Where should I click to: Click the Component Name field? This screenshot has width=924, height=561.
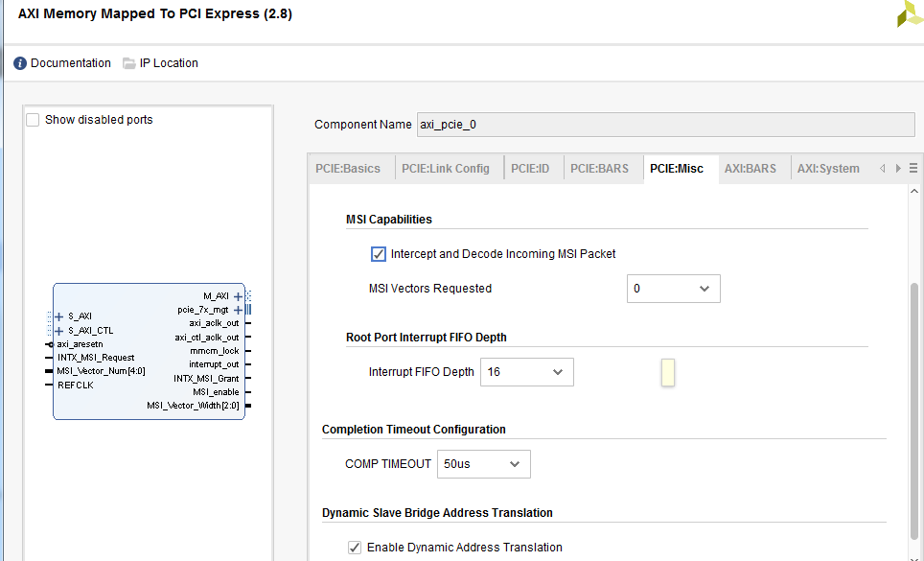tap(661, 124)
